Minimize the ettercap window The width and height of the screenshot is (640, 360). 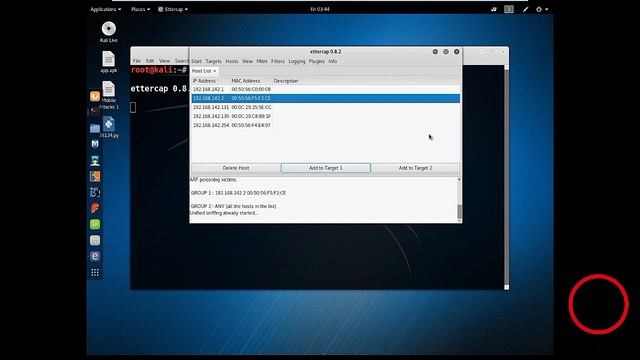pos(435,52)
